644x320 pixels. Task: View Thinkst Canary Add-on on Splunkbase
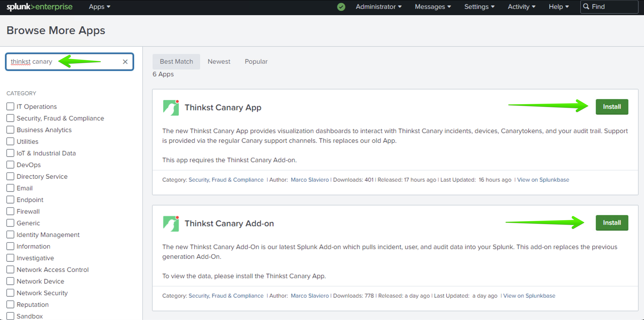click(x=529, y=296)
